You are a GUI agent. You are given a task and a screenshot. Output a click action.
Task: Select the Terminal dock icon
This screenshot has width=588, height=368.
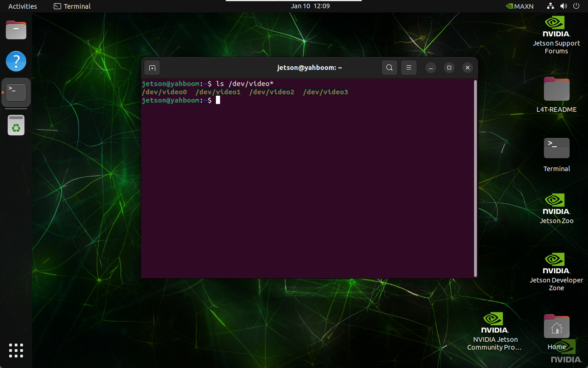[x=16, y=92]
